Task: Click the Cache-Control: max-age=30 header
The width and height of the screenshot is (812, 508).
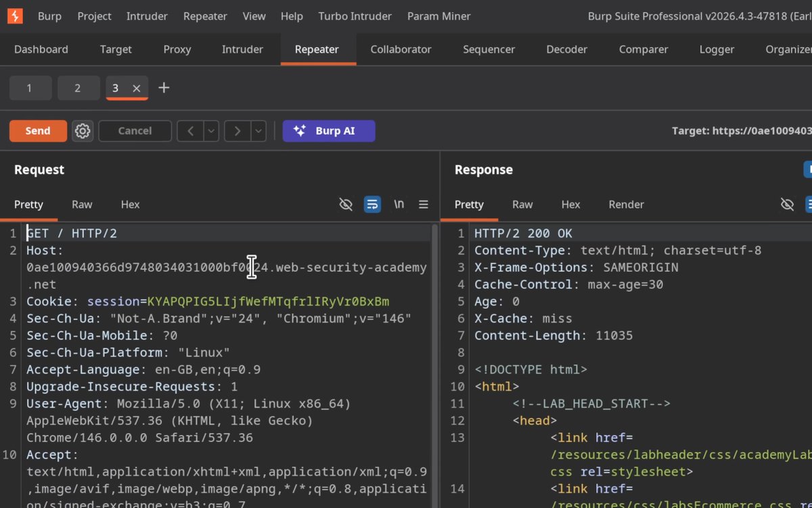Action: tap(568, 284)
